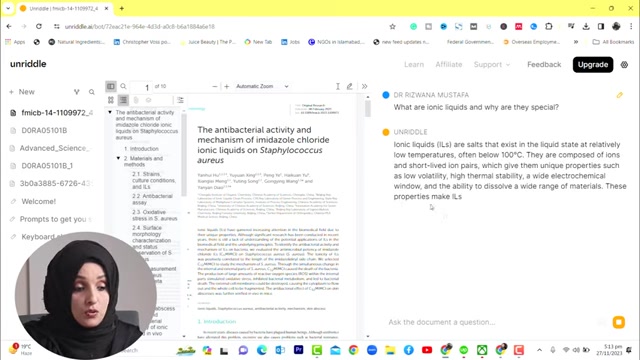Screen dimensions: 640x360
Task: Open settings gear icon next to Upgrade
Action: point(624,64)
